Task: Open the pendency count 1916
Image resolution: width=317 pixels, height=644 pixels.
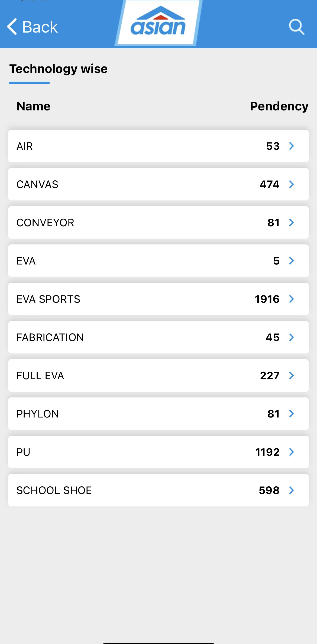Action: [x=267, y=299]
